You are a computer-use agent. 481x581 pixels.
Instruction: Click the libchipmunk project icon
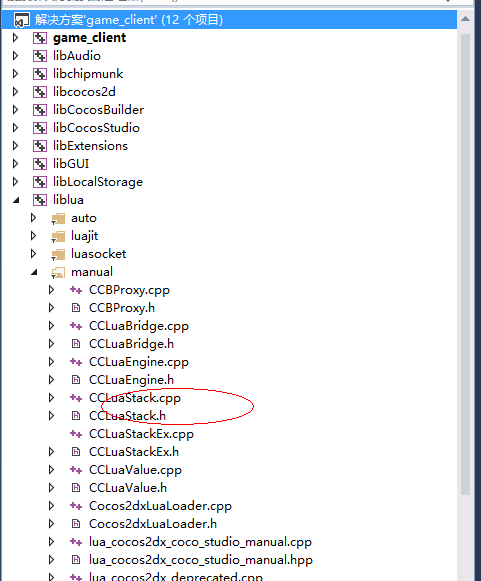click(x=40, y=74)
